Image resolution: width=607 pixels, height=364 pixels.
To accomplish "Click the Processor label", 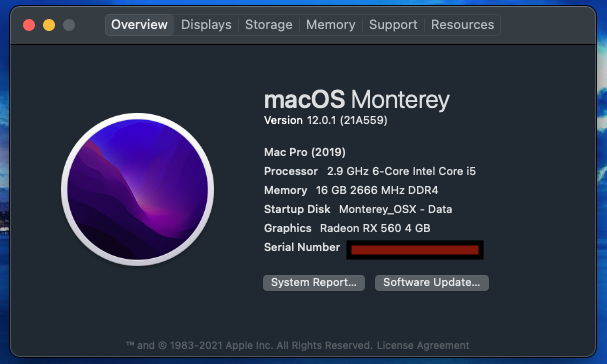I will pos(291,171).
